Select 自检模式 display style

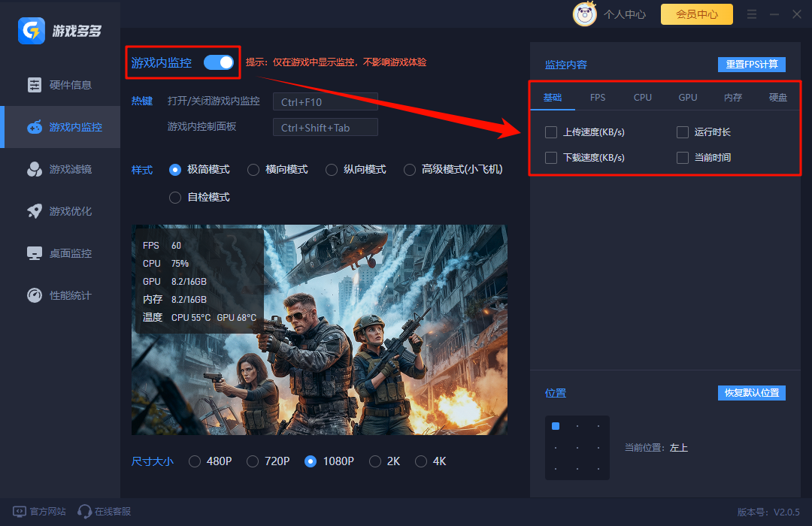coord(174,197)
